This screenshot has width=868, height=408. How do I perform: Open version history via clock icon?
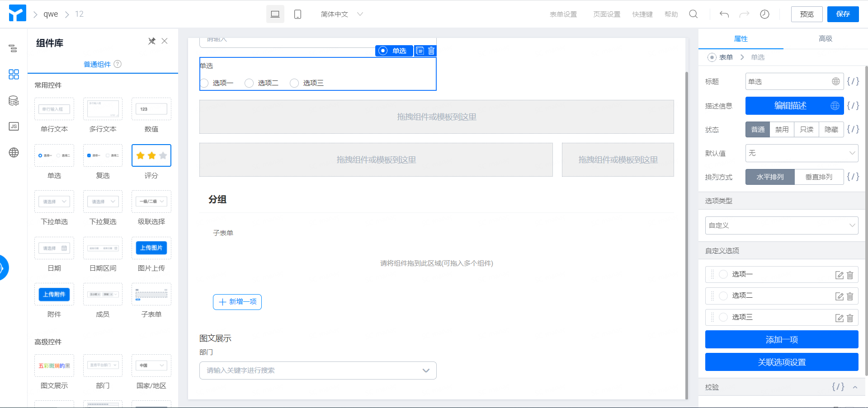coord(764,14)
